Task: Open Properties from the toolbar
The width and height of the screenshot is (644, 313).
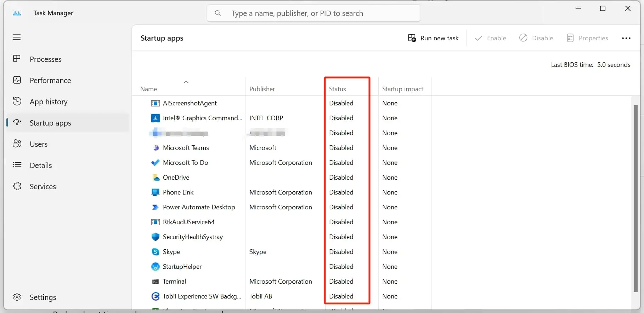Action: [x=587, y=38]
